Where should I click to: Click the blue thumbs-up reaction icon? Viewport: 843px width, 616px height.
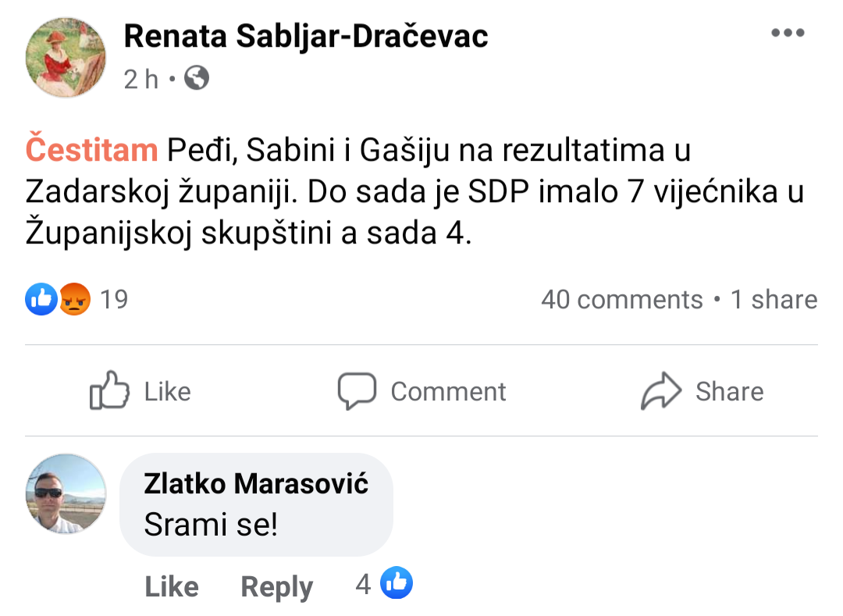pyautogui.click(x=40, y=299)
